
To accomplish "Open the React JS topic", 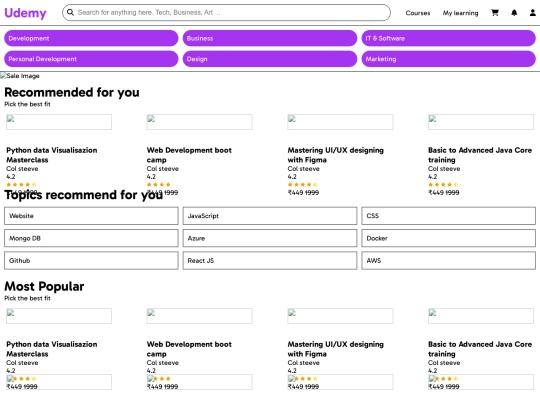I will (x=270, y=261).
